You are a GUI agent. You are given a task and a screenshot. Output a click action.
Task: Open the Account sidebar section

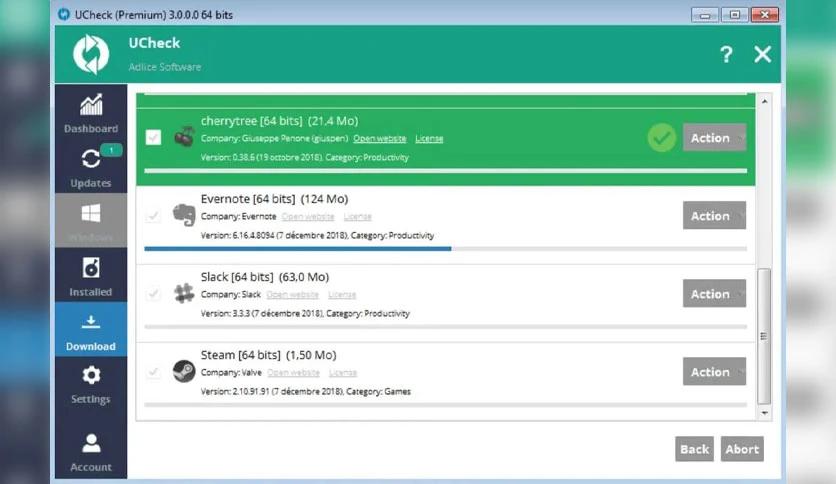coord(91,451)
